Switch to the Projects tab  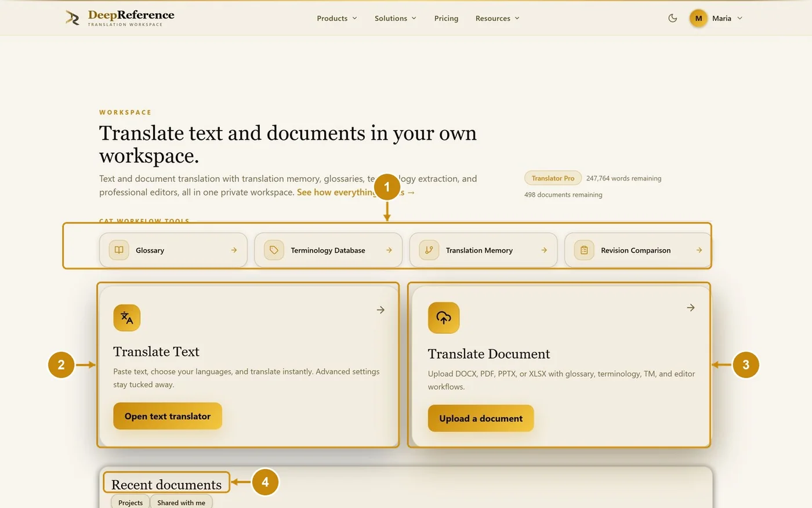click(x=130, y=503)
